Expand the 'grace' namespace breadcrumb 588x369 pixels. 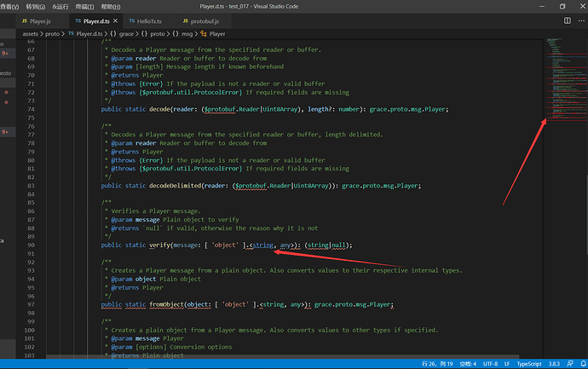pyautogui.click(x=127, y=34)
